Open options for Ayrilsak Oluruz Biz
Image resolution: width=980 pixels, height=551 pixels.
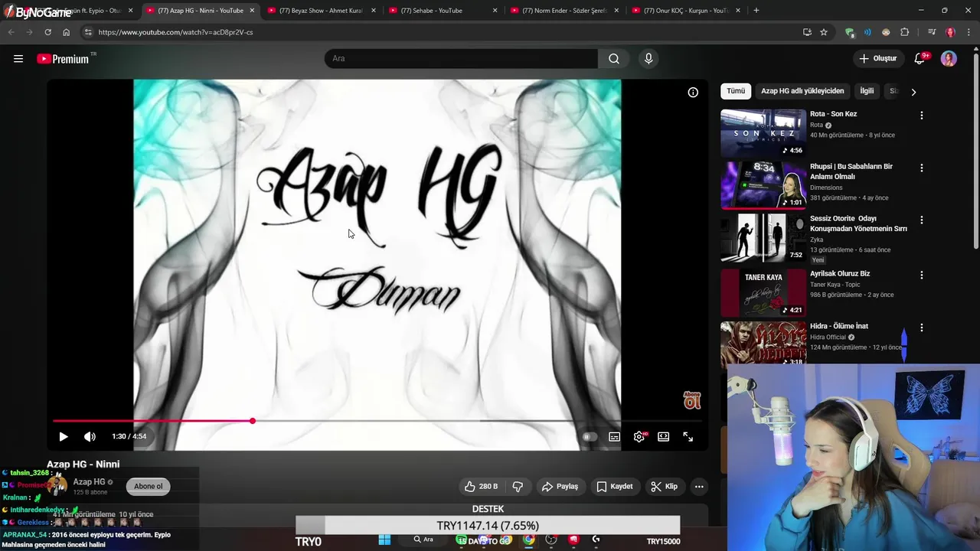tap(922, 275)
